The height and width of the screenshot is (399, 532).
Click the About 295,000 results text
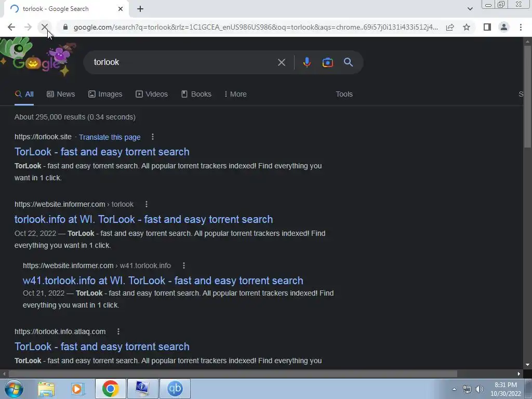[75, 117]
